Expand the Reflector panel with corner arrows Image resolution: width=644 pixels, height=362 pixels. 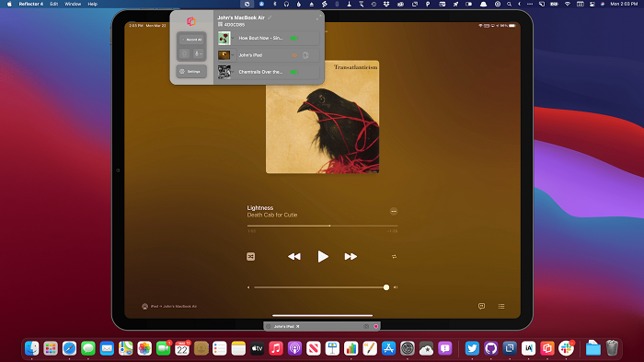318,18
